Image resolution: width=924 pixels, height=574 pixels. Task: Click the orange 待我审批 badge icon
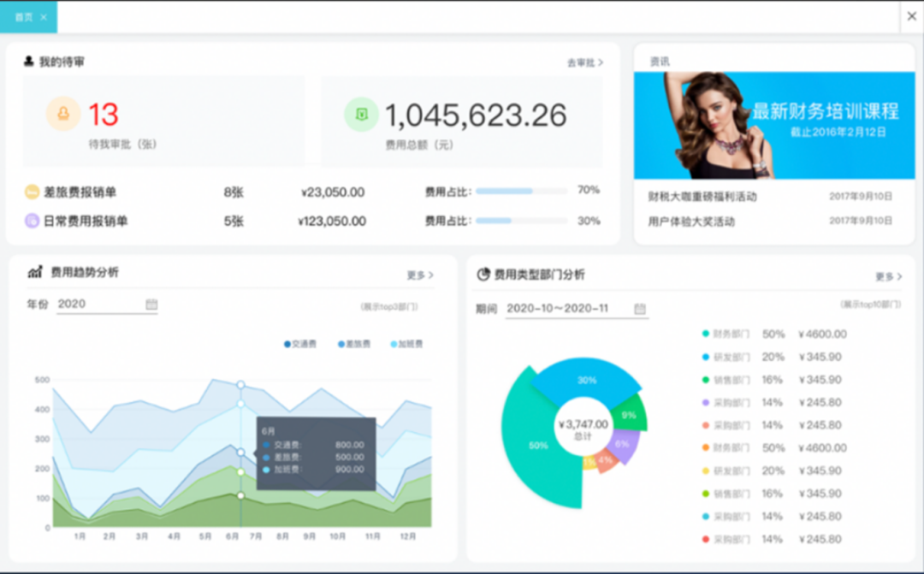coord(62,113)
